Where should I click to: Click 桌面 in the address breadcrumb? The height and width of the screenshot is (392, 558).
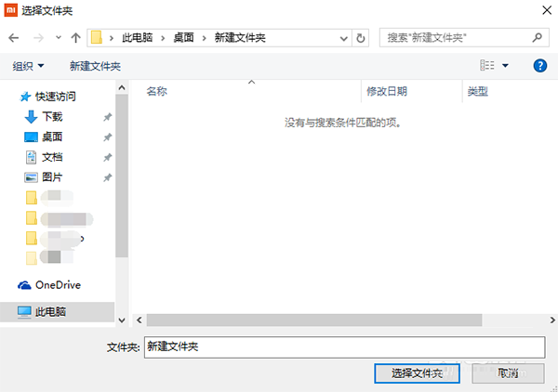pyautogui.click(x=182, y=38)
